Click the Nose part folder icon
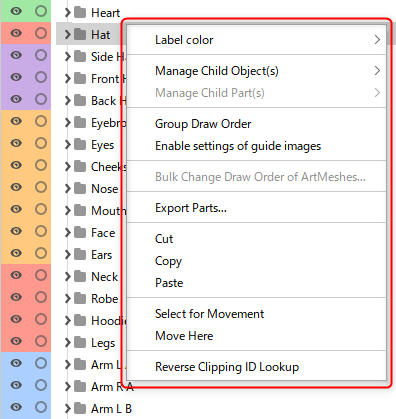Viewport: 396px width, 419px height. point(80,188)
